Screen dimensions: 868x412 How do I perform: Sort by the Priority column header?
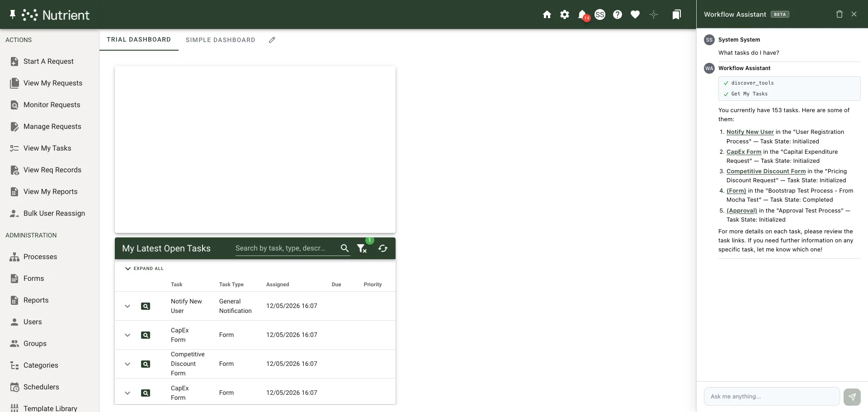373,284
